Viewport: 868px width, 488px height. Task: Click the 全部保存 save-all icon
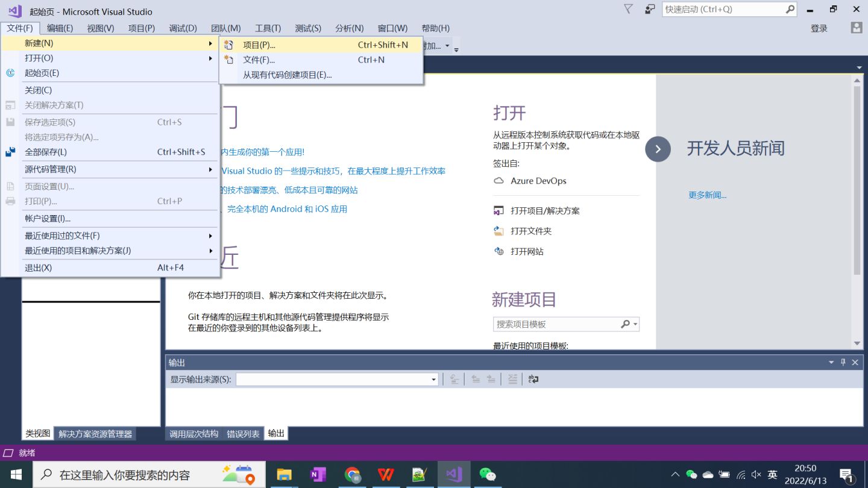(10, 152)
